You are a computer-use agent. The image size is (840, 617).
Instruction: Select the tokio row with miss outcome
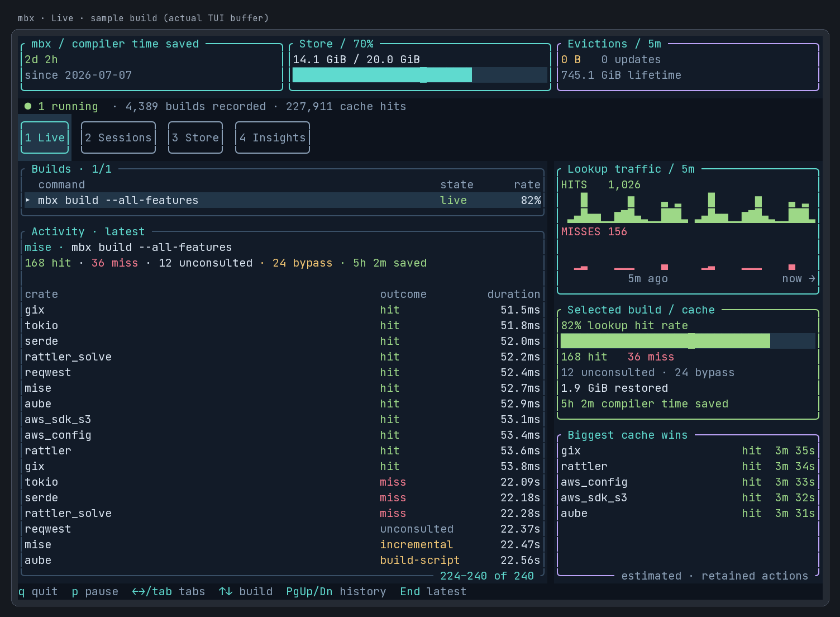283,482
